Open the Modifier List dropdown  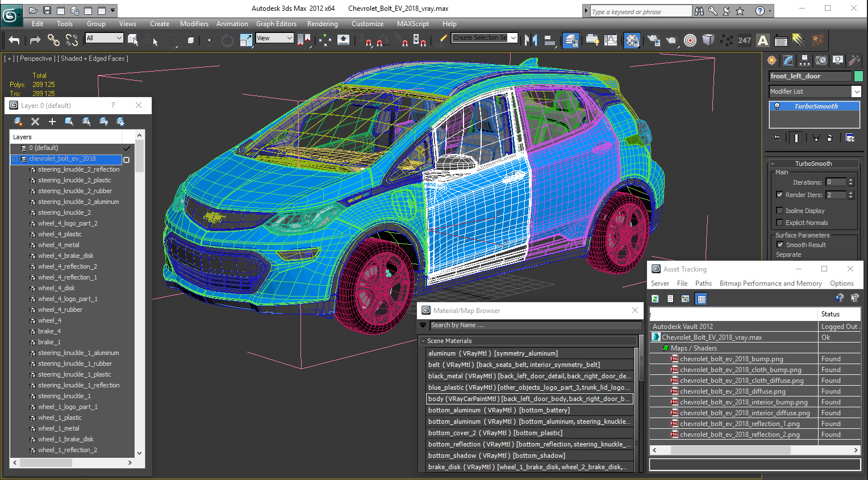pos(856,91)
